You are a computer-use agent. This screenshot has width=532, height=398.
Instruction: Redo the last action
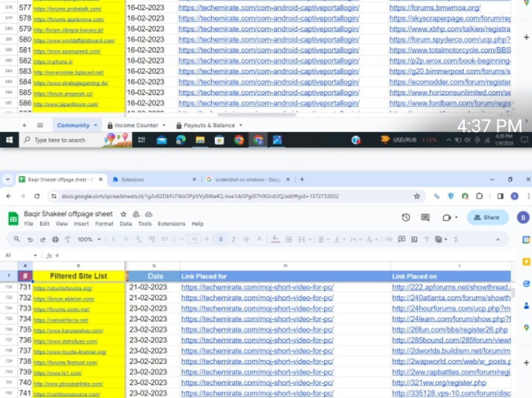43,240
